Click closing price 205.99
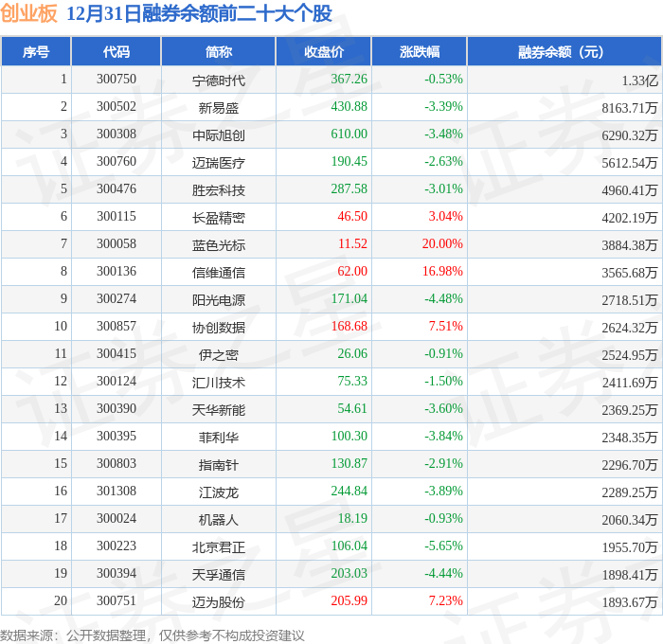 [x=349, y=601]
